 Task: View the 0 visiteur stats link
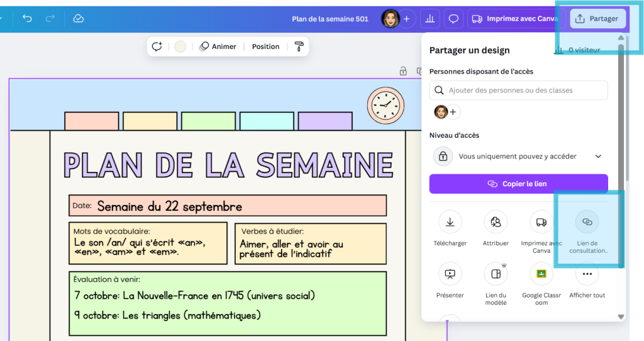pyautogui.click(x=577, y=50)
